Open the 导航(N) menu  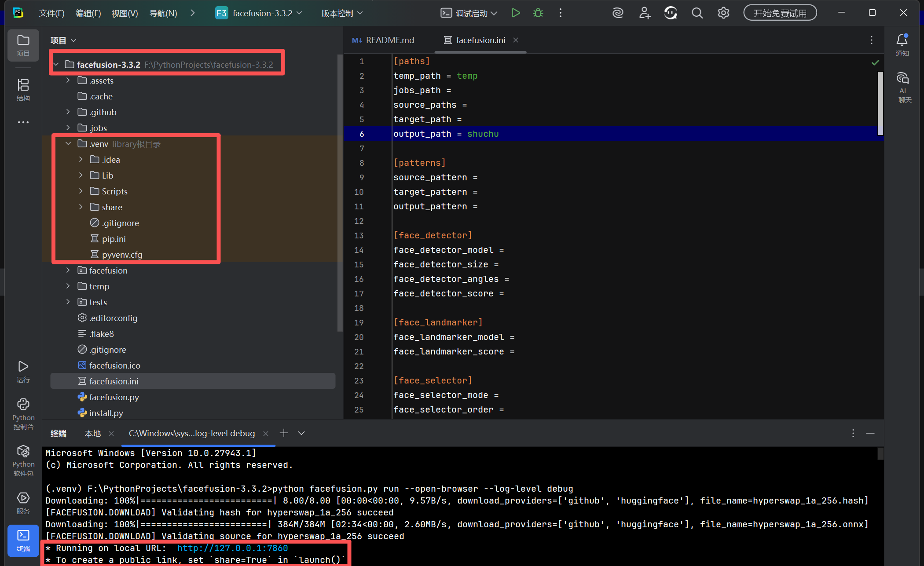(x=163, y=13)
